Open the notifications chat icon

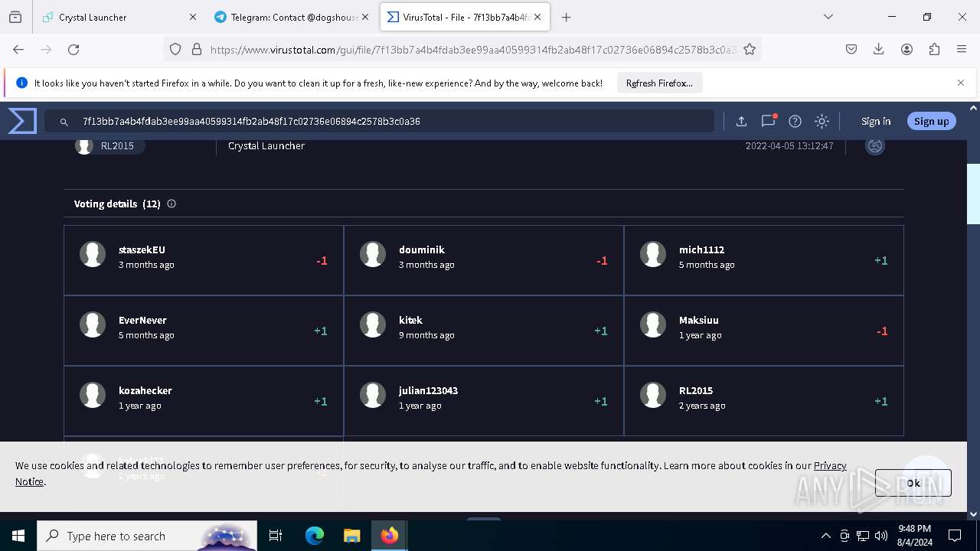tap(768, 121)
